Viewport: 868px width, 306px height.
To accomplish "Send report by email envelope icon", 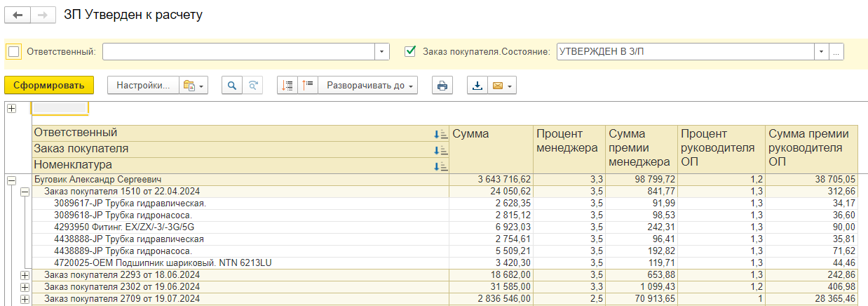I will [498, 86].
